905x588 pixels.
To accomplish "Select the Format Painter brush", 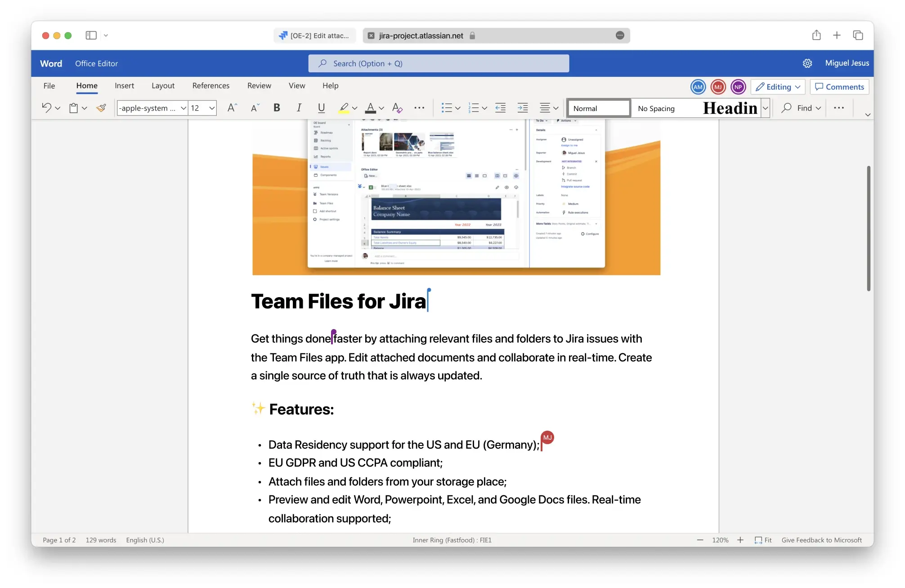I will pos(101,108).
